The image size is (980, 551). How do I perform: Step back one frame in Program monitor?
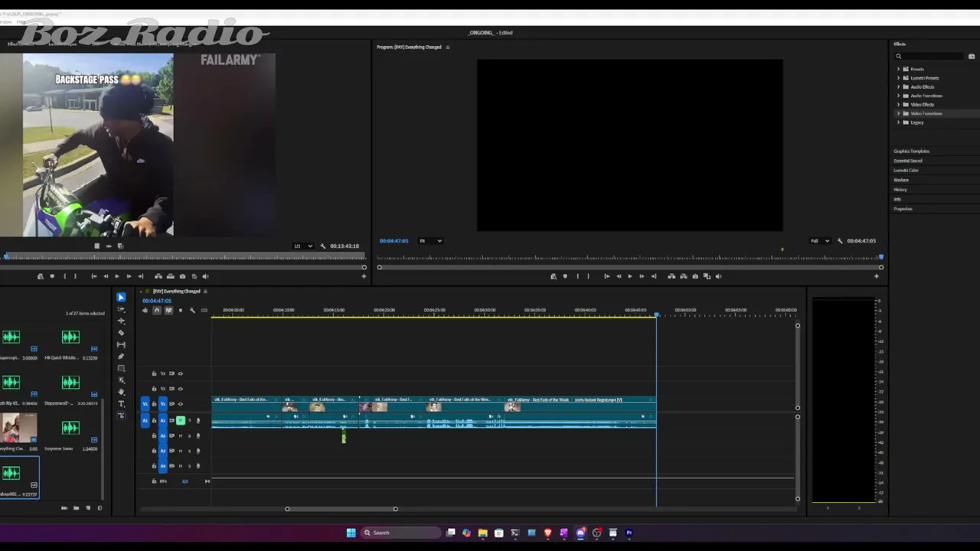point(619,276)
